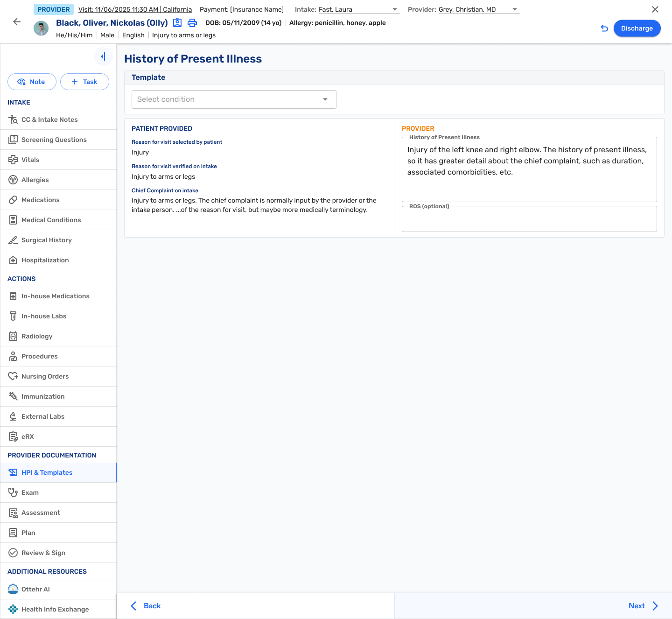Viewport: 672px width, 619px height.
Task: Go to Next page
Action: pos(643,606)
